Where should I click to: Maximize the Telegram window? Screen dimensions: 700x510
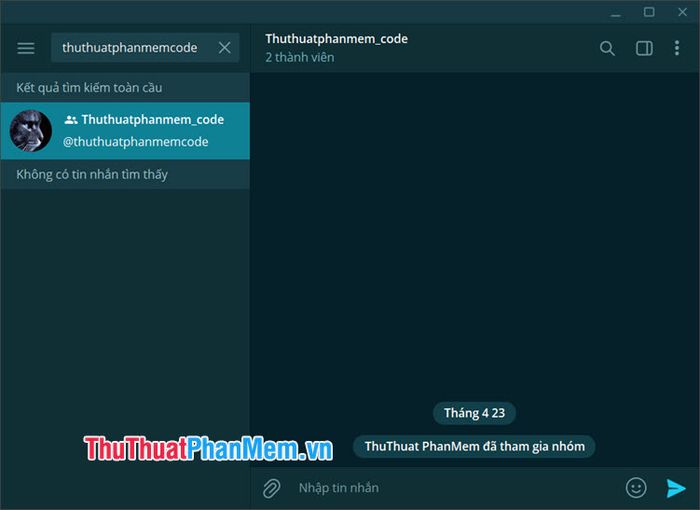point(649,12)
